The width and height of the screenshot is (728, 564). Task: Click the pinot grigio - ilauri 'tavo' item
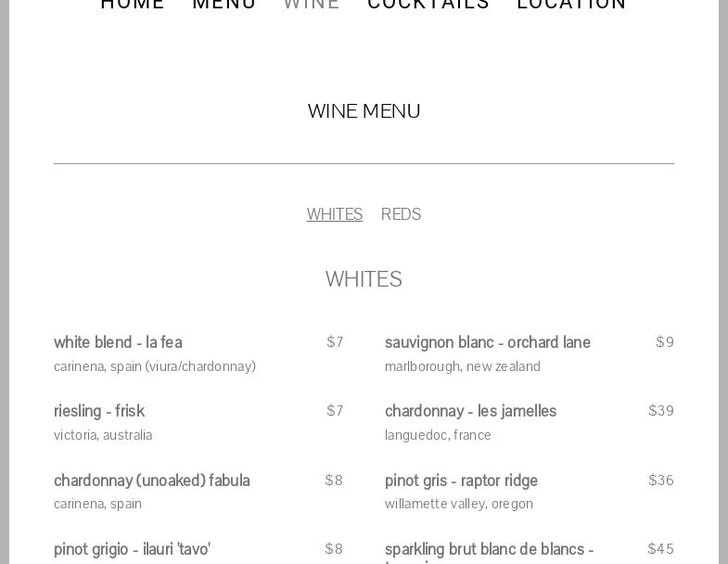tap(132, 549)
